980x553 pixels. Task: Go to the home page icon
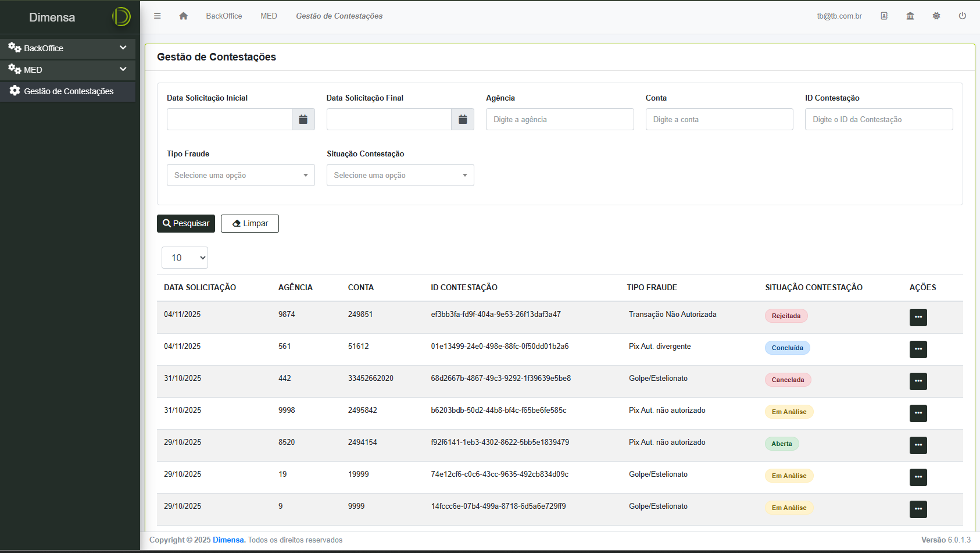183,16
